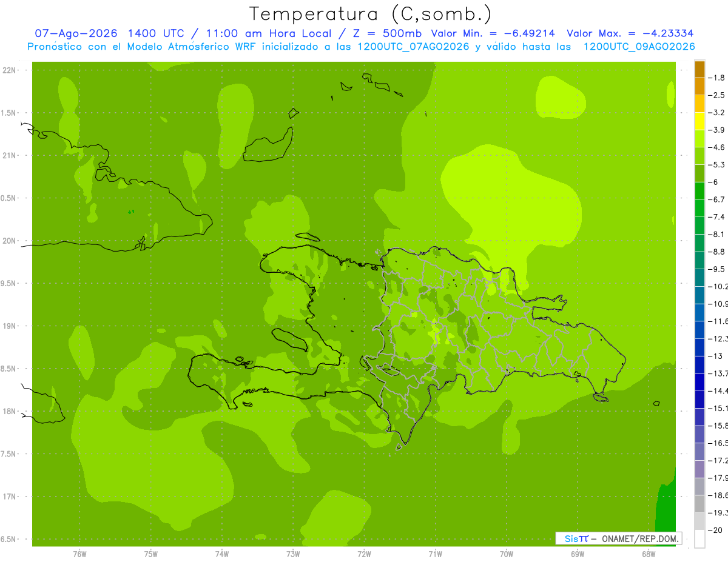
Task: Click the 'Valor Min. = -6.49214' text
Action: (x=493, y=33)
